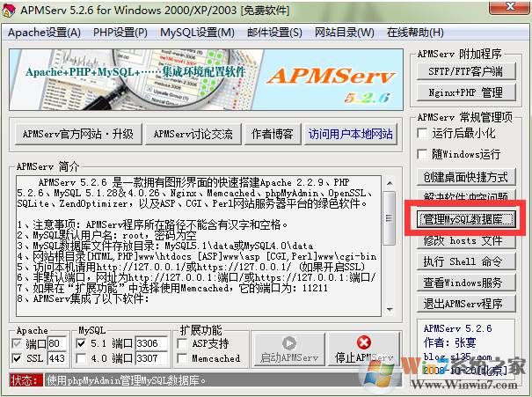This screenshot has height=397, width=532.
Task: Click 创建桌面快捷方式 button
Action: coord(465,177)
